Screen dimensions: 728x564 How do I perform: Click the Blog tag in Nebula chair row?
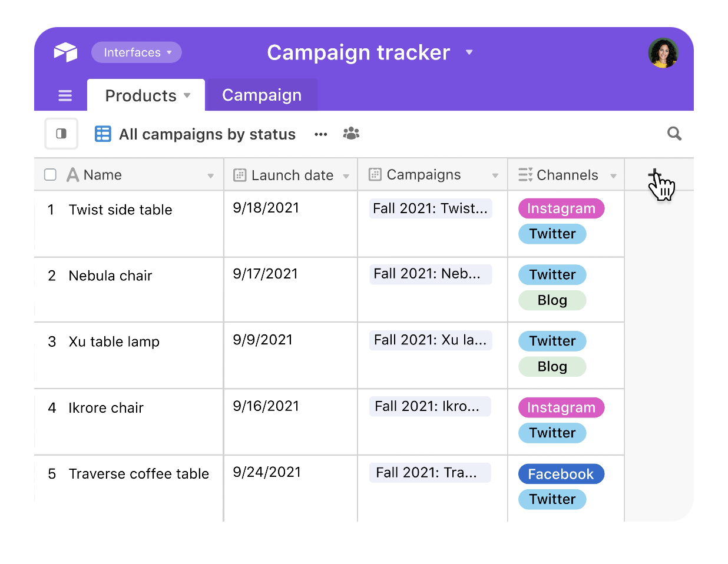[x=552, y=300]
